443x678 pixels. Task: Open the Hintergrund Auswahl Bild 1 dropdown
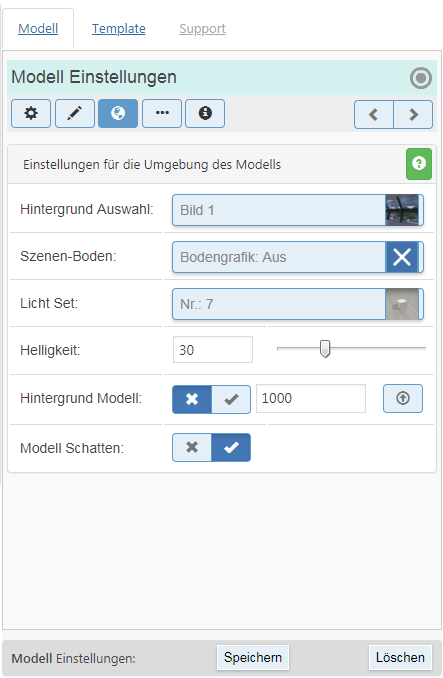click(x=298, y=210)
